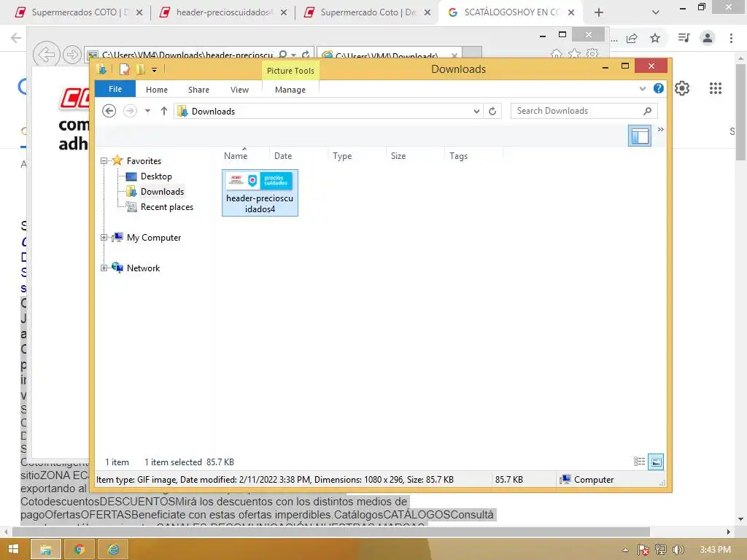Open Chrome three-dot menu
Image resolution: width=747 pixels, height=560 pixels.
click(731, 38)
